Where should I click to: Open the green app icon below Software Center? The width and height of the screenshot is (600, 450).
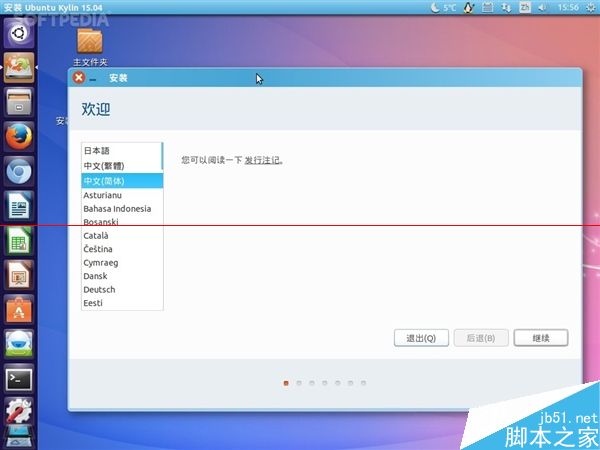[x=19, y=344]
